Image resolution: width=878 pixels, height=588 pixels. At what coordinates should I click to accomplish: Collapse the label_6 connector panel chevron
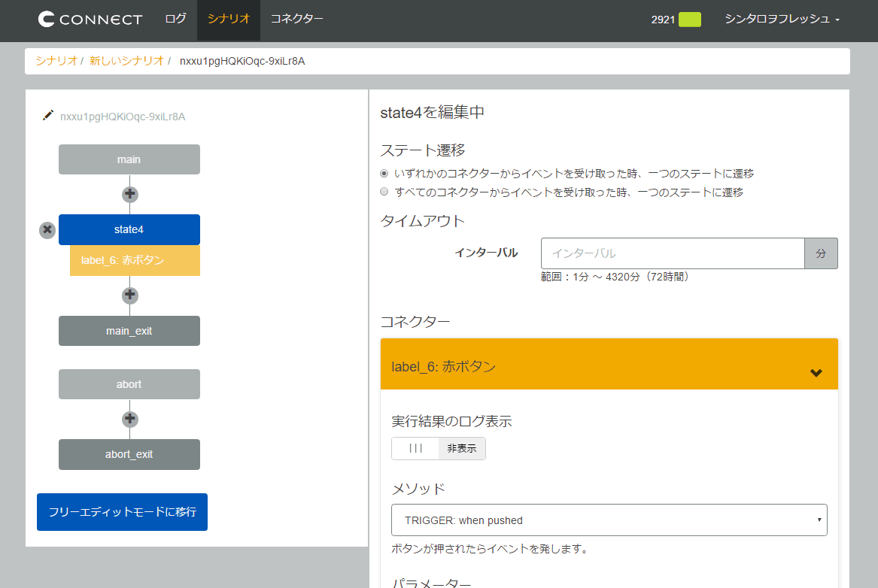(x=816, y=372)
